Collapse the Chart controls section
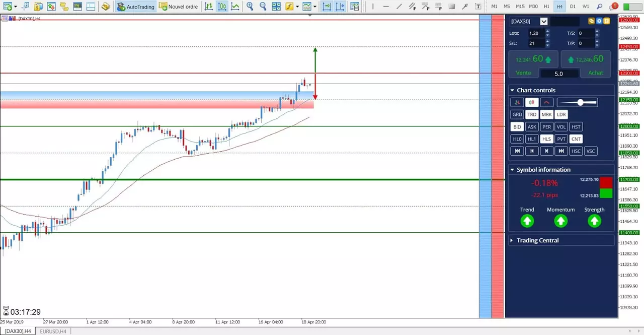Screen dimensions: 644x335 pos(512,90)
